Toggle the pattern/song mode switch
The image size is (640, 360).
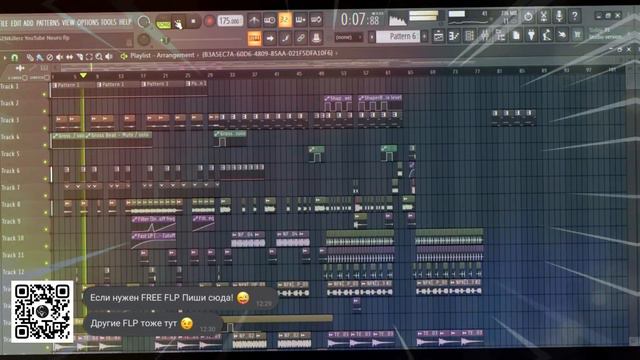(x=163, y=24)
